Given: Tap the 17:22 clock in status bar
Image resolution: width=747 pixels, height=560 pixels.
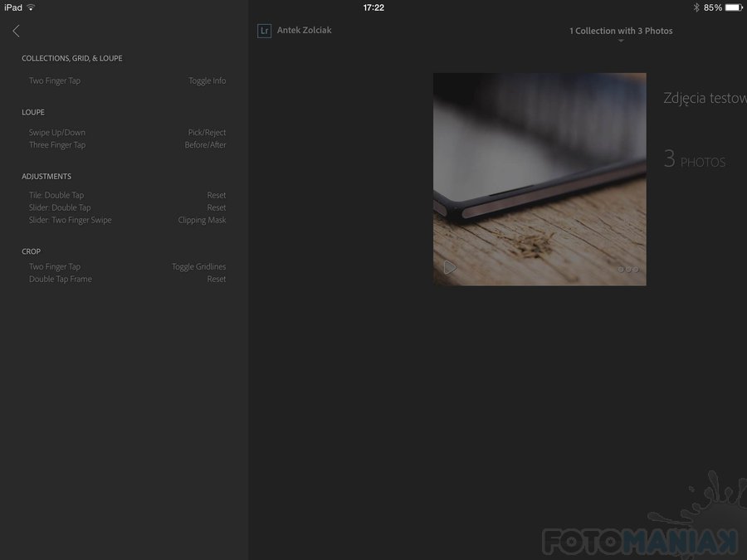Looking at the screenshot, I should [x=373, y=7].
